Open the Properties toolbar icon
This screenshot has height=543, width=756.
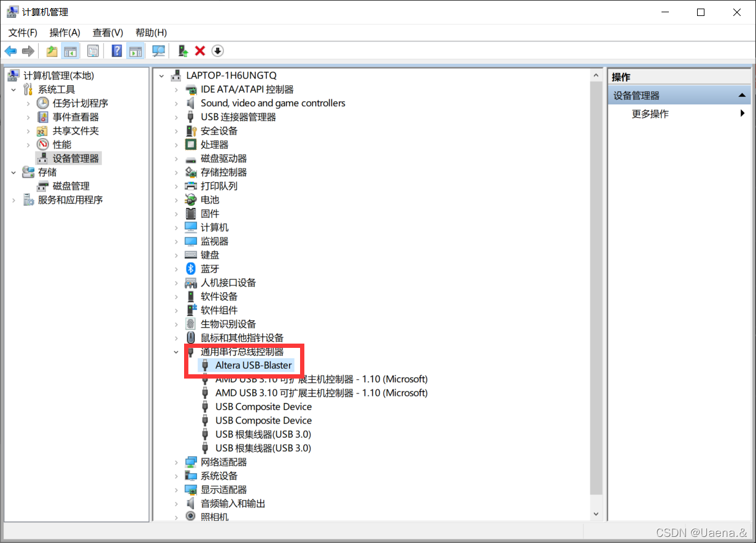93,51
